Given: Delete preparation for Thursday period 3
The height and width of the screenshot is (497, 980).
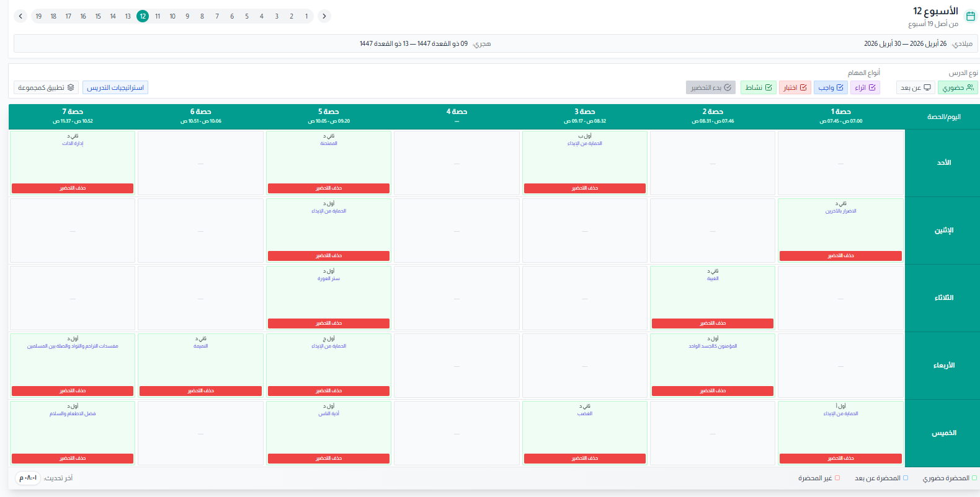Looking at the screenshot, I should coord(585,459).
